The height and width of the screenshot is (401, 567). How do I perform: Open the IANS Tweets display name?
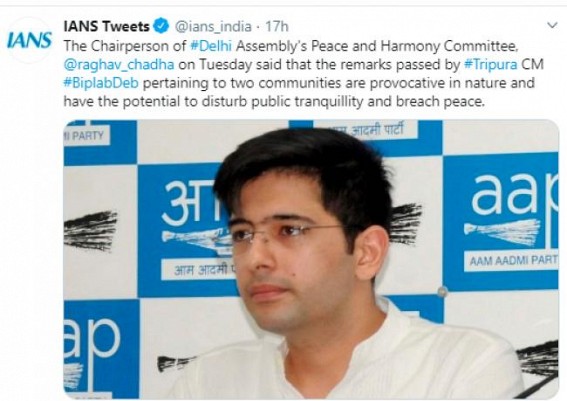[x=106, y=26]
